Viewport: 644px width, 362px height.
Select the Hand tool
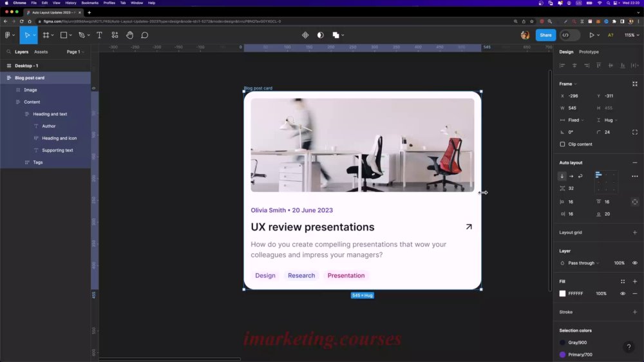(x=130, y=35)
